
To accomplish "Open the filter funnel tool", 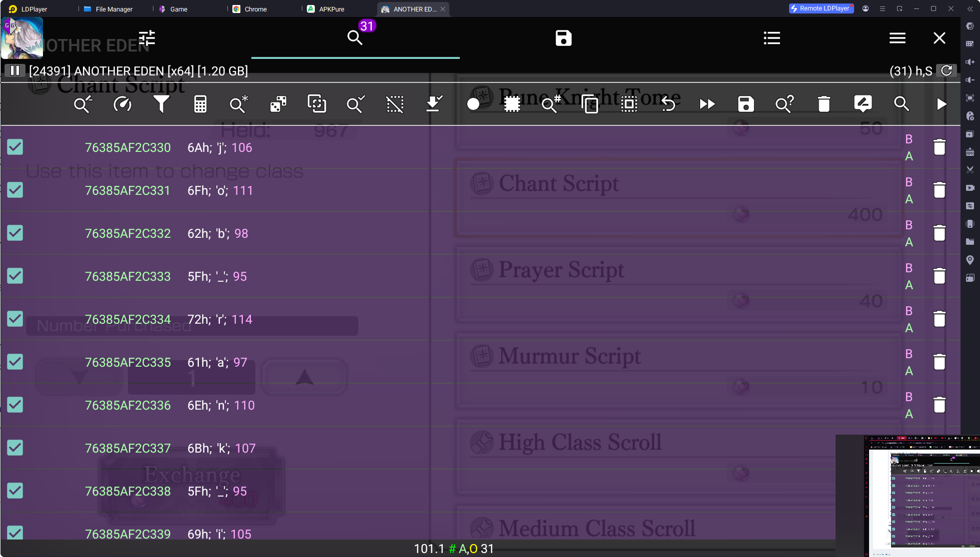I will point(161,104).
